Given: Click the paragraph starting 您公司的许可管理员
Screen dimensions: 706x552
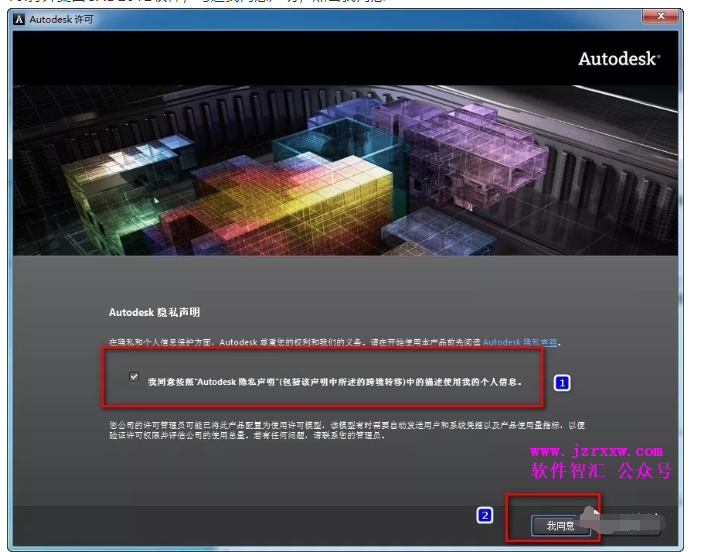Looking at the screenshot, I should click(x=347, y=430).
